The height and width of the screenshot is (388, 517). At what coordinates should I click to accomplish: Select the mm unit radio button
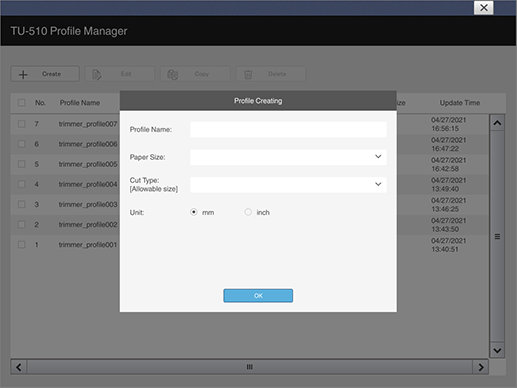click(x=194, y=212)
